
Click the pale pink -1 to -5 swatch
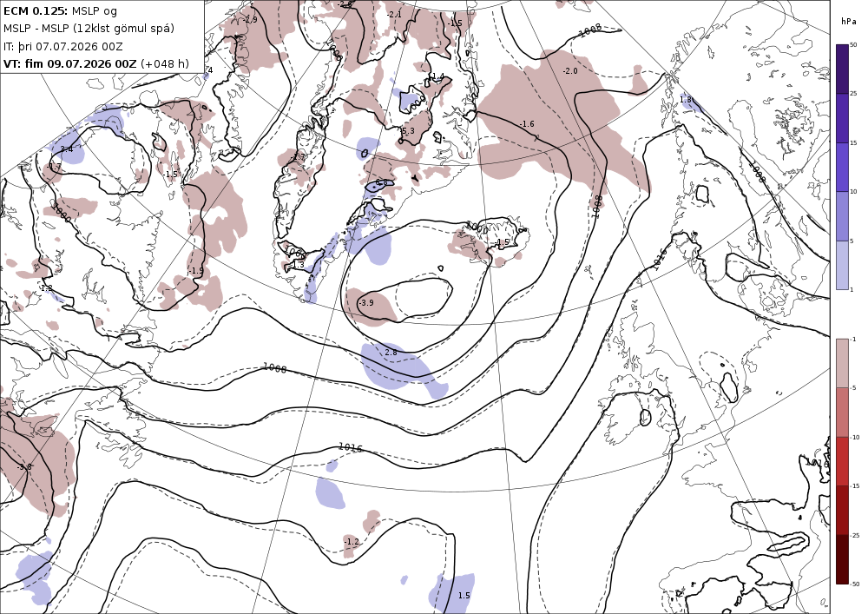(x=842, y=363)
